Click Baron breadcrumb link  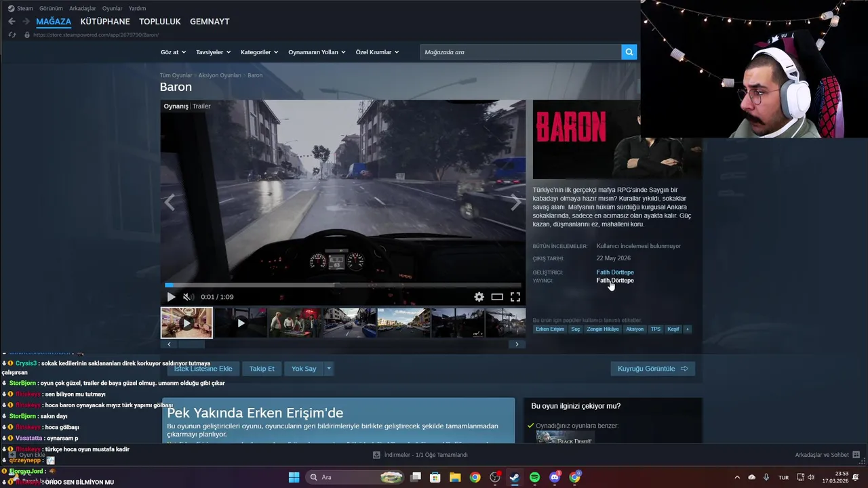pos(255,75)
